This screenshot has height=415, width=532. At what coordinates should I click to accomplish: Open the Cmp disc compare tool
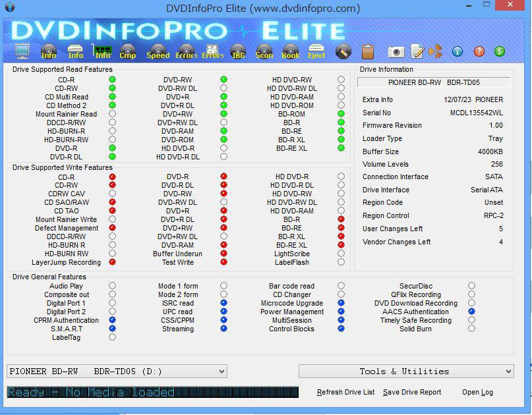coord(128,51)
